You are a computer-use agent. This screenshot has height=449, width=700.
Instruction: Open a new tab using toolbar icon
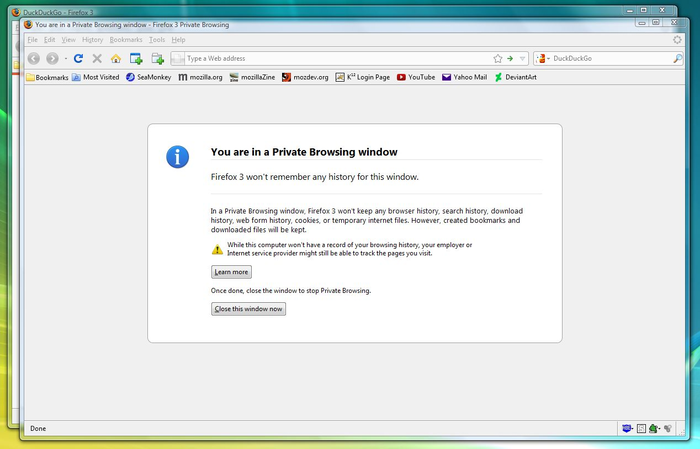click(x=158, y=58)
